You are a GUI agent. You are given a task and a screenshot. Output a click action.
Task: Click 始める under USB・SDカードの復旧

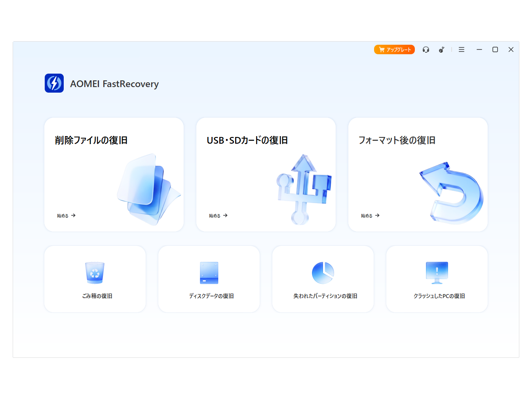(x=218, y=216)
